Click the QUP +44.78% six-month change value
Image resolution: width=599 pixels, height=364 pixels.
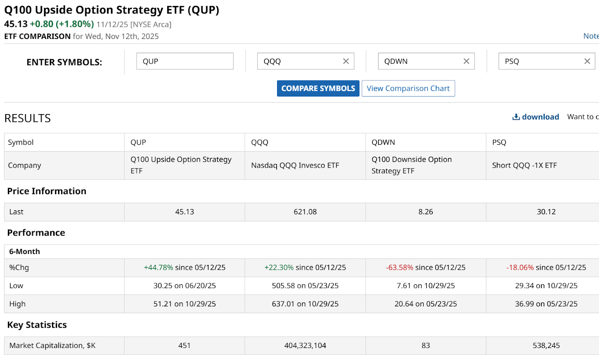(x=158, y=267)
